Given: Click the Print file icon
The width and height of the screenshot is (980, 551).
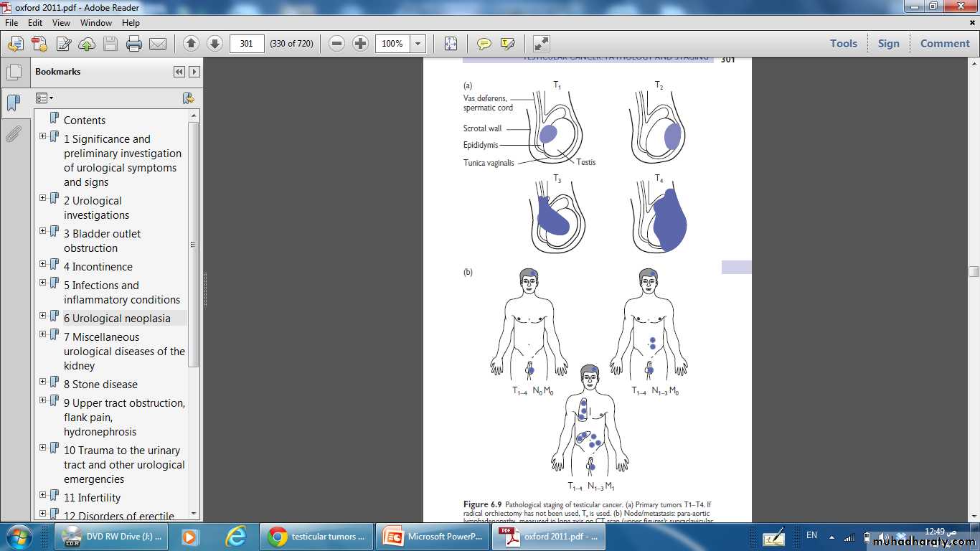Looking at the screenshot, I should [x=134, y=44].
